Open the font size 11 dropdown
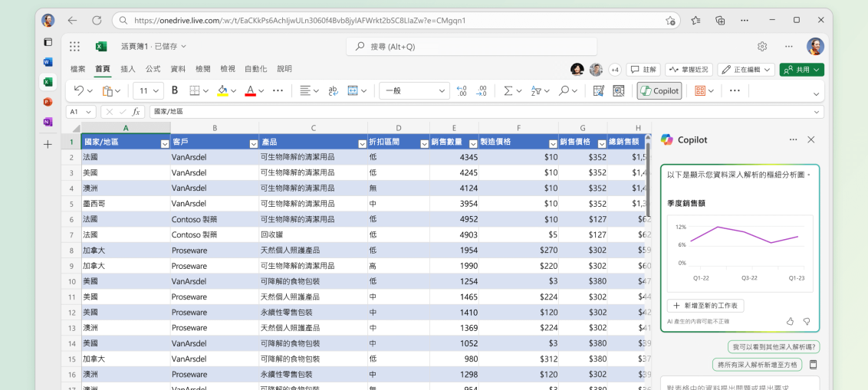868x390 pixels. coord(148,90)
